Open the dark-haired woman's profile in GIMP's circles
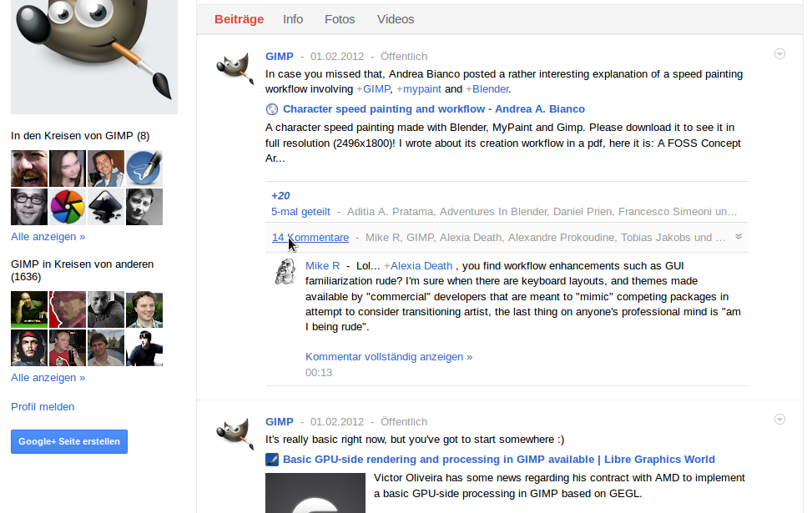The width and height of the screenshot is (812, 513). tap(68, 168)
